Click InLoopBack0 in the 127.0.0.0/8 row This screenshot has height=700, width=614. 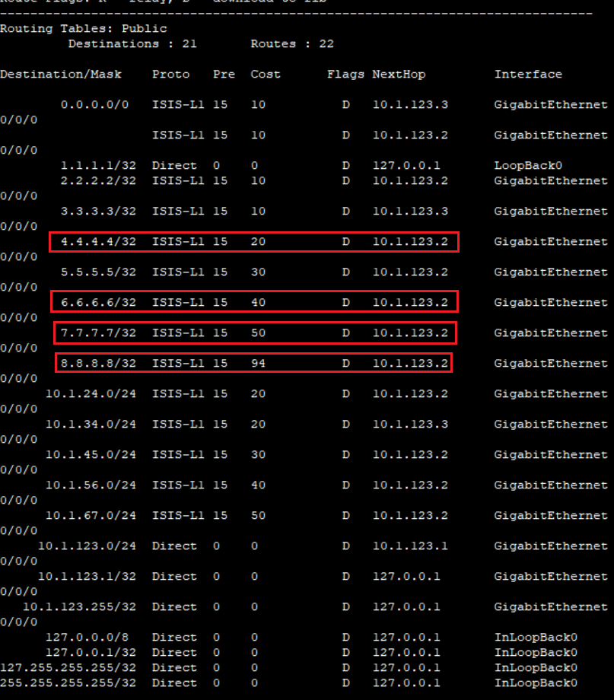tap(536, 637)
